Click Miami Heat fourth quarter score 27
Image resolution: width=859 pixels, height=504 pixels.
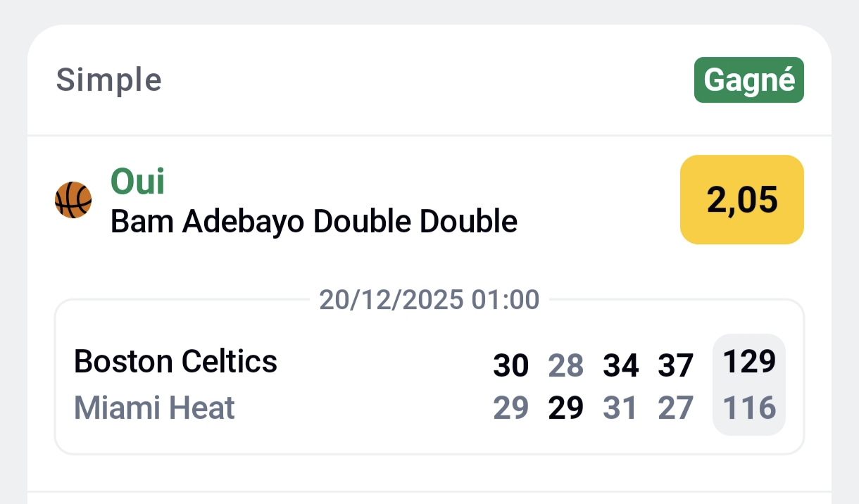[x=675, y=408]
